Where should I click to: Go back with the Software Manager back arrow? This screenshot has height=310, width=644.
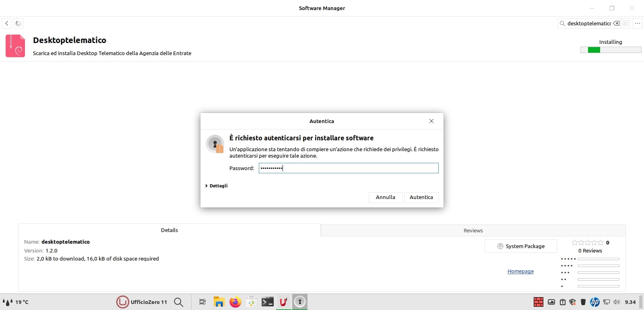click(7, 23)
